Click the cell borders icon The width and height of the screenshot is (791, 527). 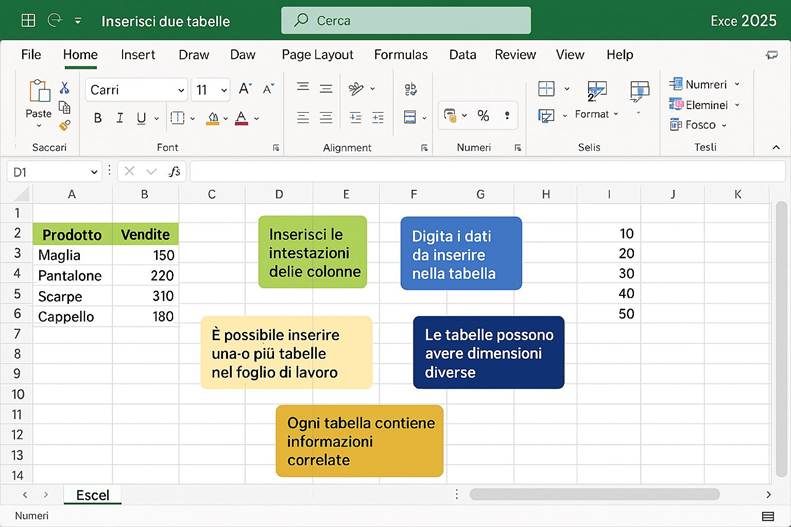click(x=178, y=118)
